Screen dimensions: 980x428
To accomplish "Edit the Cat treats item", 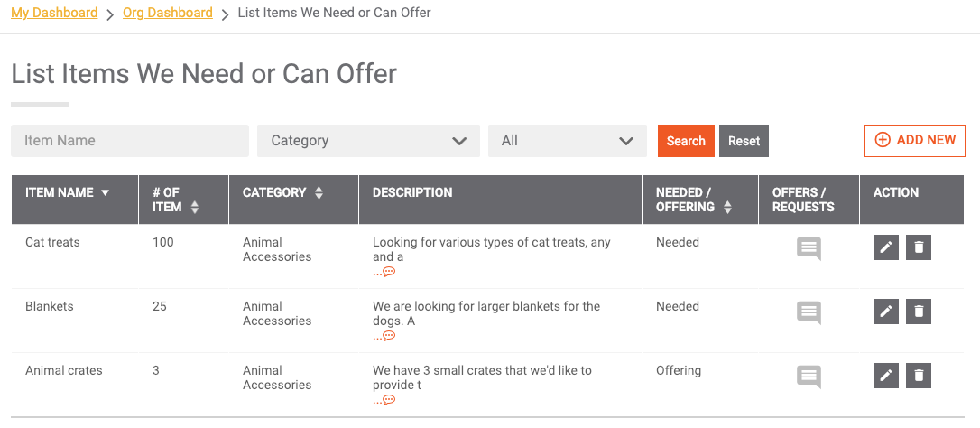I will click(x=885, y=247).
